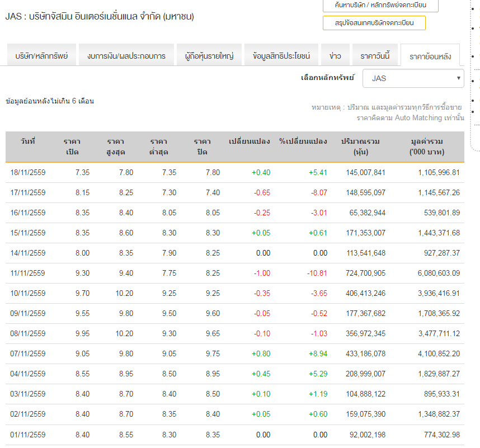Select the 01/11/2559 date cell
The height and width of the screenshot is (448, 480).
(x=28, y=435)
